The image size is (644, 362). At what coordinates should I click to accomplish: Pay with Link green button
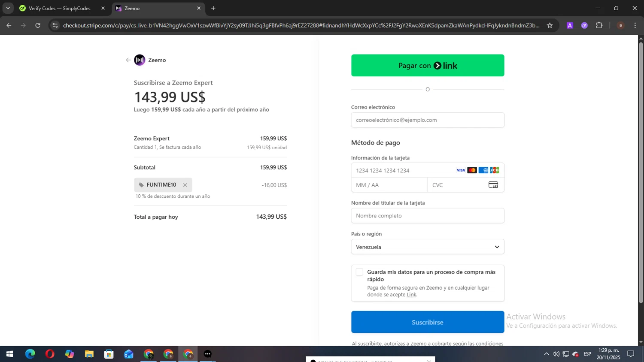click(428, 66)
